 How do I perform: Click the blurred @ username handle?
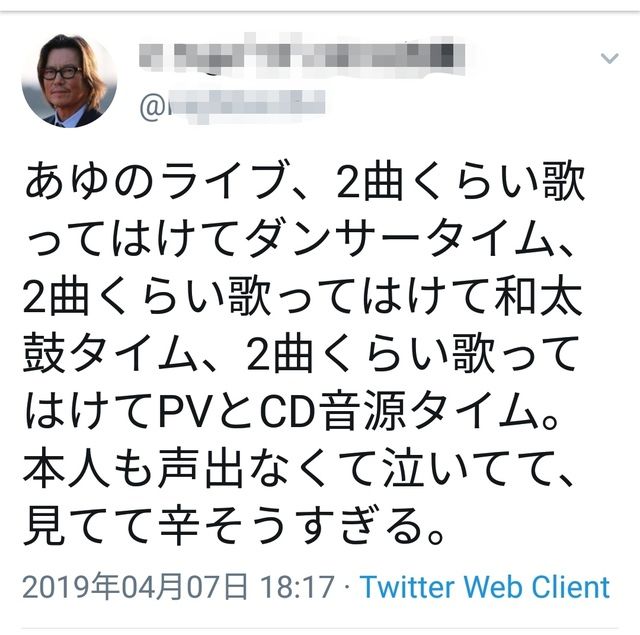tap(245, 107)
